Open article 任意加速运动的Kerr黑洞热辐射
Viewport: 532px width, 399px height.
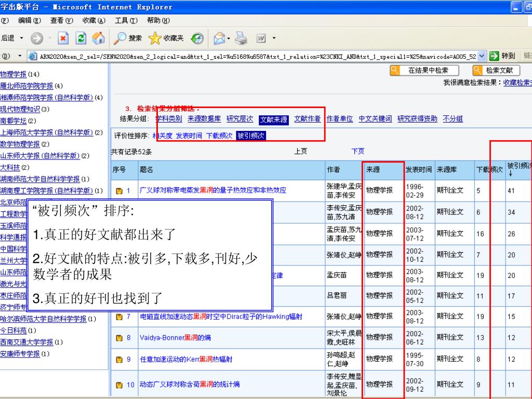click(x=186, y=359)
